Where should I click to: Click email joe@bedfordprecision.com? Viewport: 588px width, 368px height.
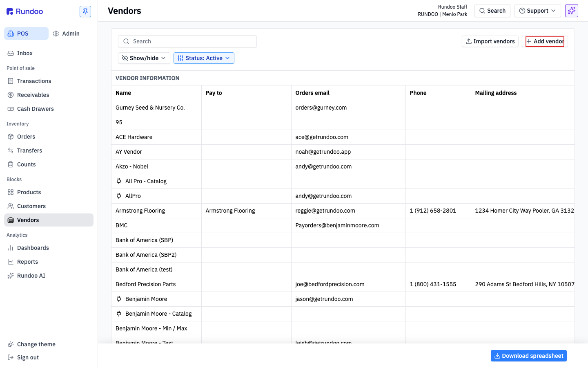pos(330,284)
